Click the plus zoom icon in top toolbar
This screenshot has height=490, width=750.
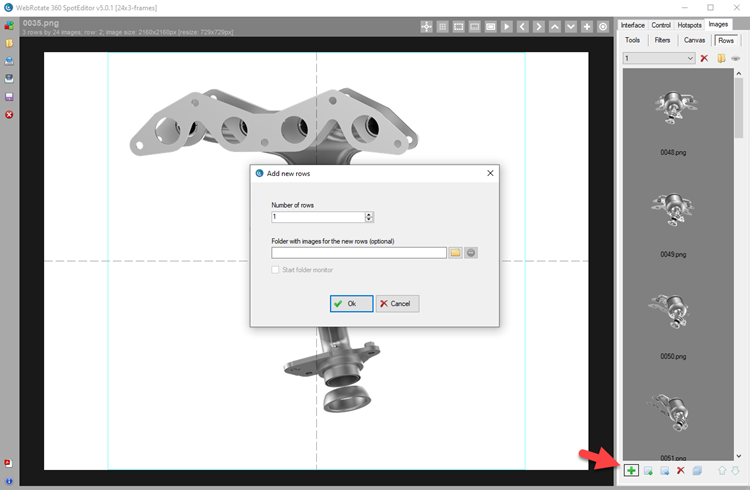(587, 27)
